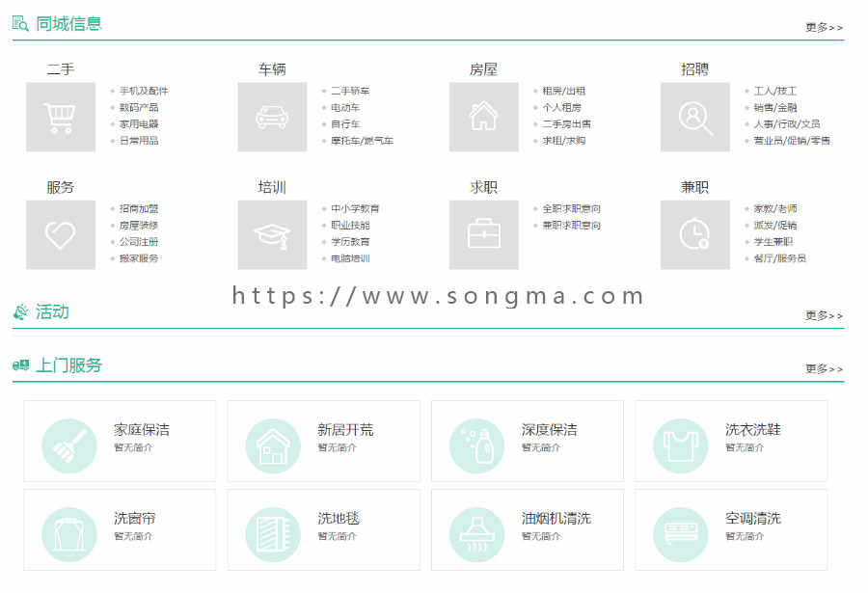The height and width of the screenshot is (593, 868).
Task: Open the 二手房出售 link
Action: [x=567, y=124]
